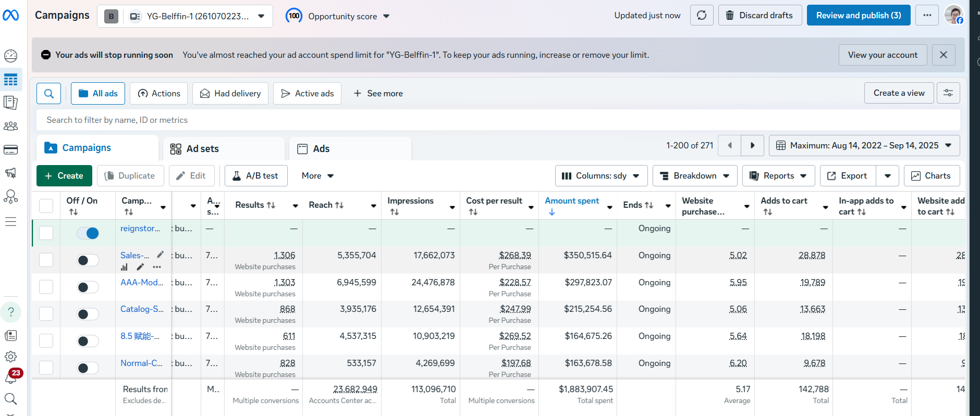Enable the AAA-Mod campaign toggle
The height and width of the screenshot is (416, 980).
[88, 287]
